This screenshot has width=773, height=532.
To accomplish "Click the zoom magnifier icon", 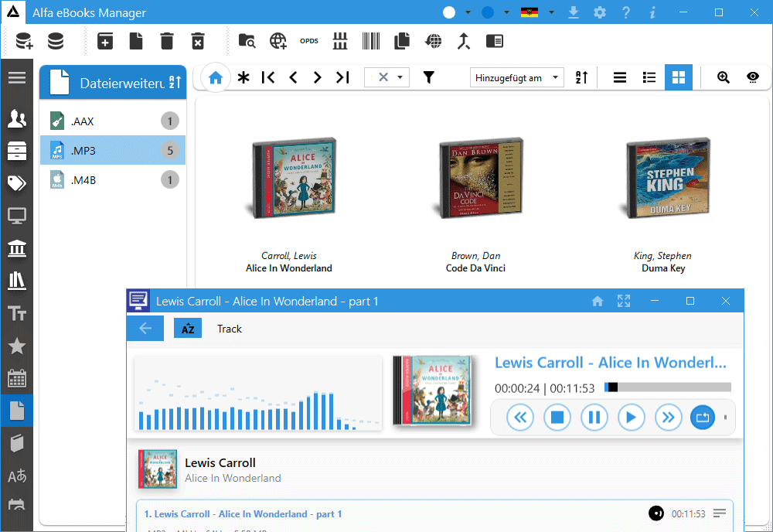I will [724, 77].
